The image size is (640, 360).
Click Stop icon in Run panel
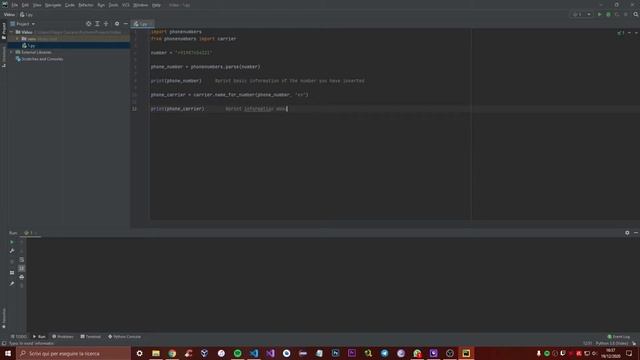(12, 261)
